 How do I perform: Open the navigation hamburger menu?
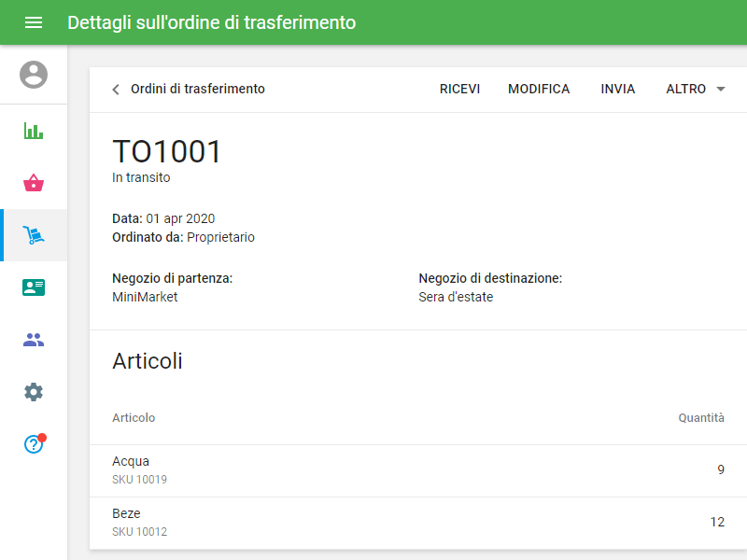pos(34,22)
